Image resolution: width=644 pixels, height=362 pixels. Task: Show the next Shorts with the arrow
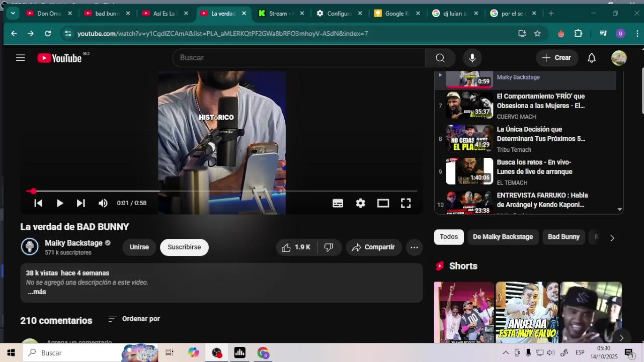point(621,338)
